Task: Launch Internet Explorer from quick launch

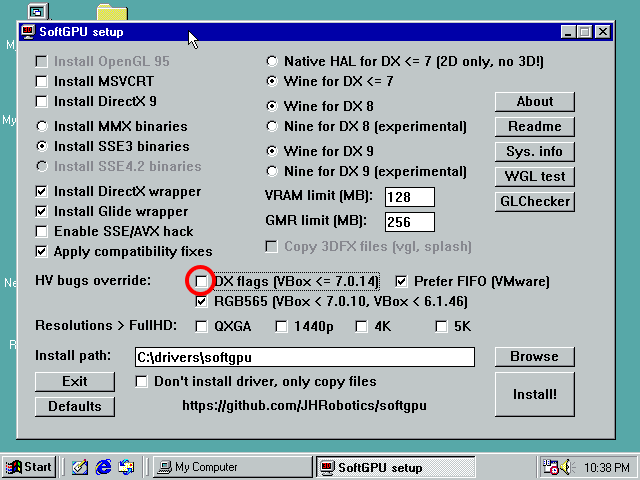Action: coord(103,467)
